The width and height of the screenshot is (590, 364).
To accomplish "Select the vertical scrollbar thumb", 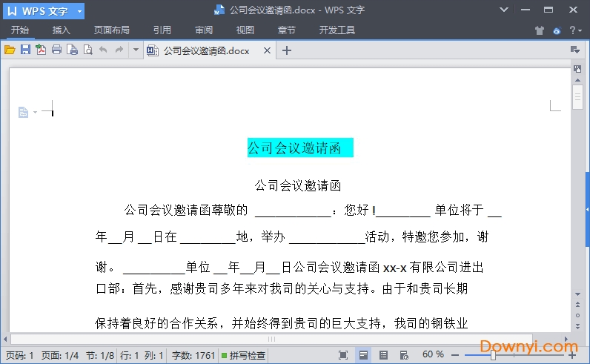I will pyautogui.click(x=577, y=97).
